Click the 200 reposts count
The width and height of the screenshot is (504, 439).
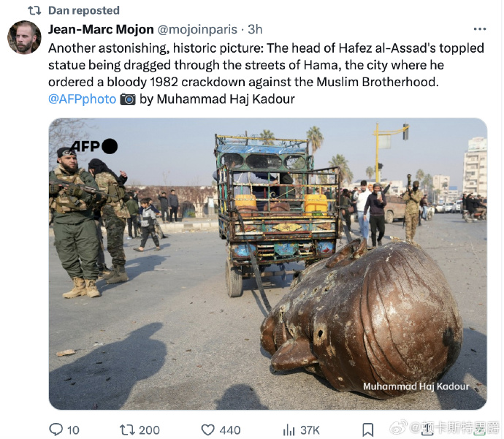[x=149, y=430]
